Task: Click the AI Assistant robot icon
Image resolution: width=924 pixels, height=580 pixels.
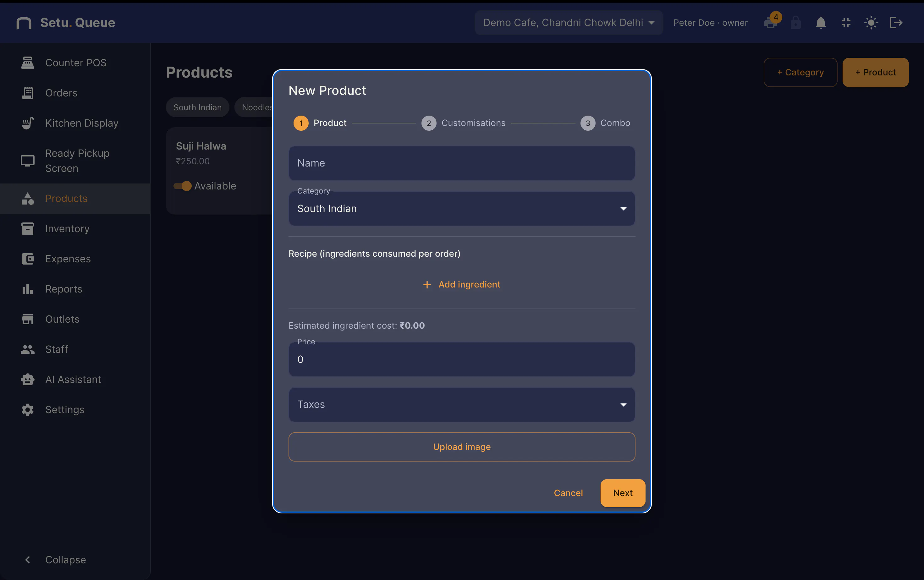Action: pos(28,379)
